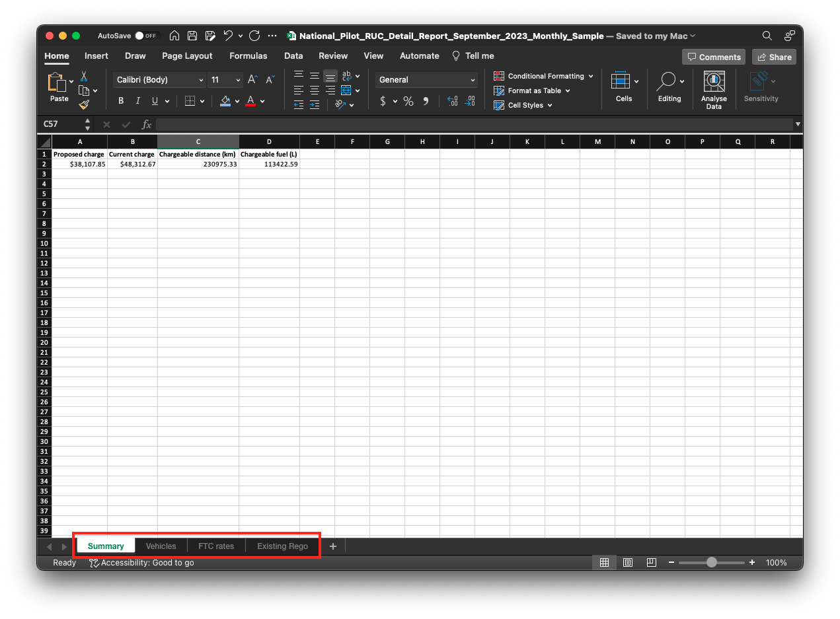Click the Increase Font Size icon

point(252,80)
